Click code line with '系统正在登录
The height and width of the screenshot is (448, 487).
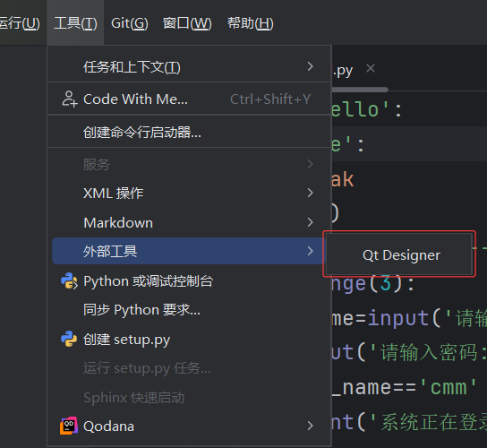point(409,423)
